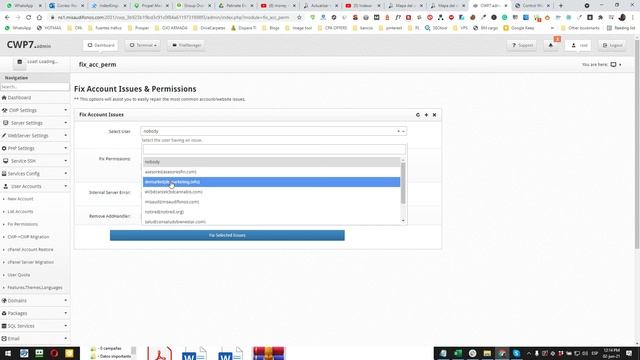Open the FileManager button
640x360 pixels.
click(x=186, y=45)
